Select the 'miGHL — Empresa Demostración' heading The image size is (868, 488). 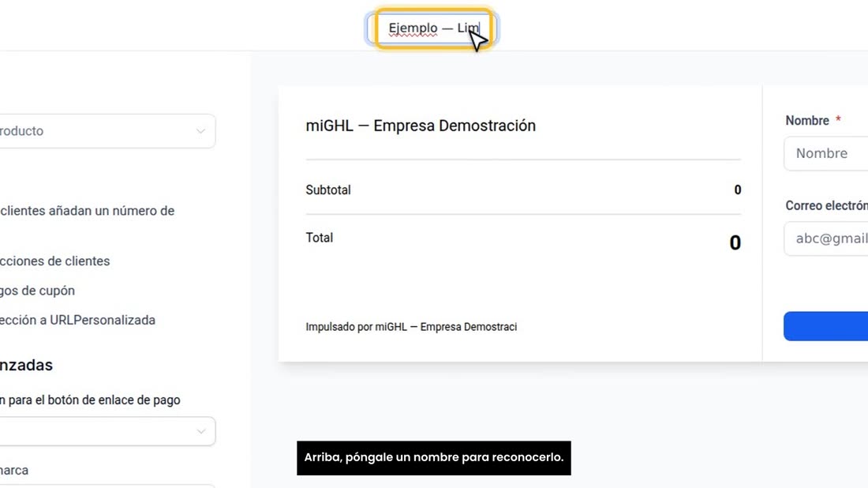pos(421,126)
